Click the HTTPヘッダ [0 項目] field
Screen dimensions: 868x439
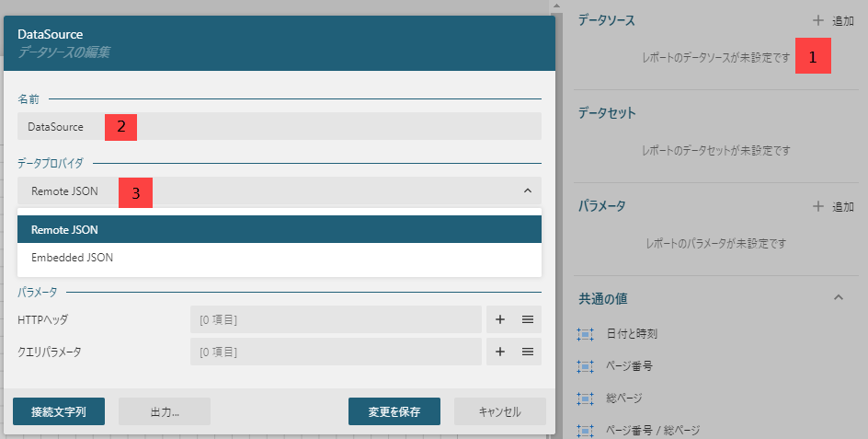point(336,319)
